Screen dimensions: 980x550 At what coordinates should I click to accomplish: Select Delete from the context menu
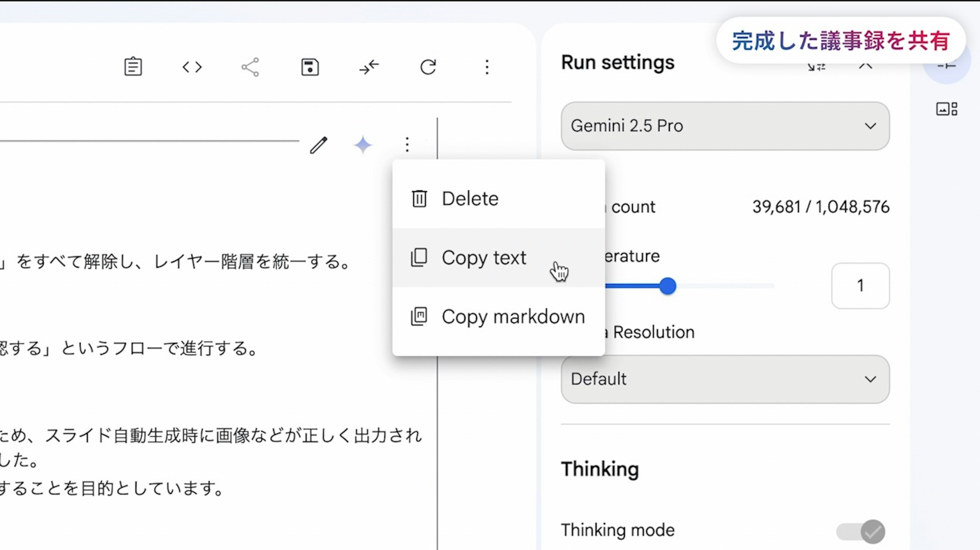coord(470,199)
